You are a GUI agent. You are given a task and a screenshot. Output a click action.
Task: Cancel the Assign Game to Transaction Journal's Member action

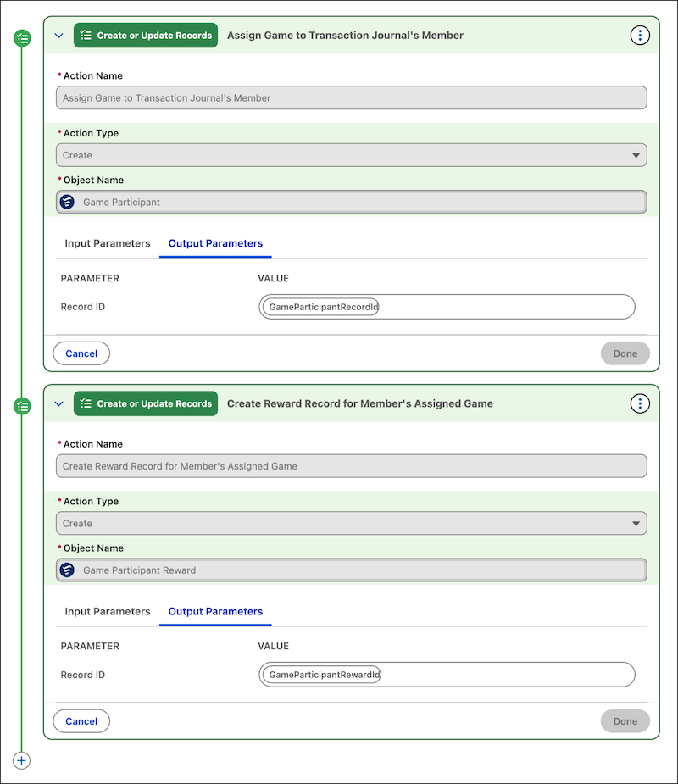click(81, 353)
